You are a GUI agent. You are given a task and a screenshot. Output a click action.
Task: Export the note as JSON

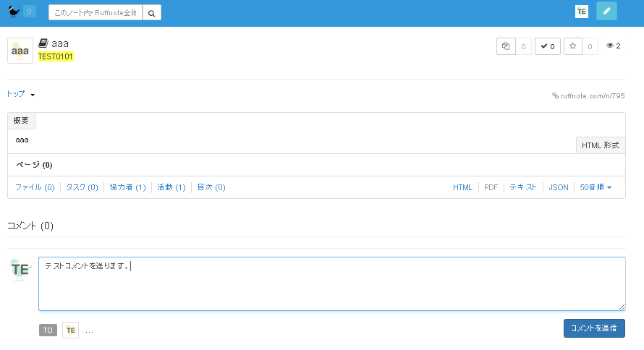(x=558, y=187)
